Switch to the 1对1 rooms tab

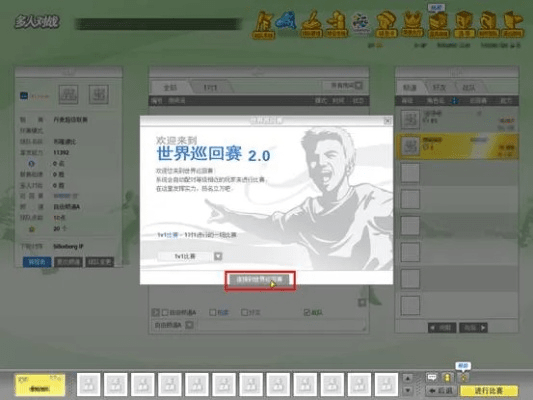point(210,88)
